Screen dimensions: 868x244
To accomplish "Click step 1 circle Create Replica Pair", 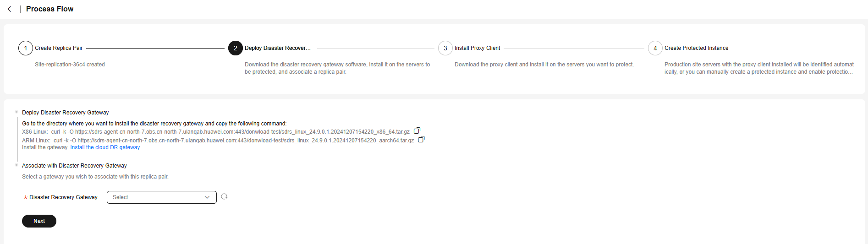I will pyautogui.click(x=26, y=48).
